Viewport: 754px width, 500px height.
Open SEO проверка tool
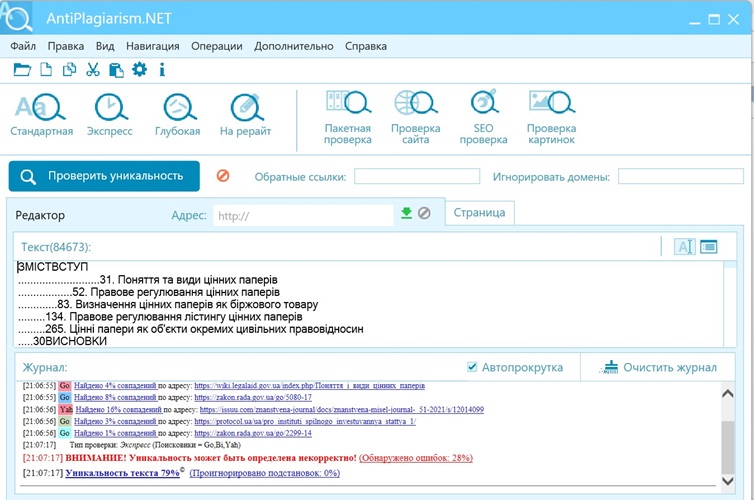click(483, 118)
